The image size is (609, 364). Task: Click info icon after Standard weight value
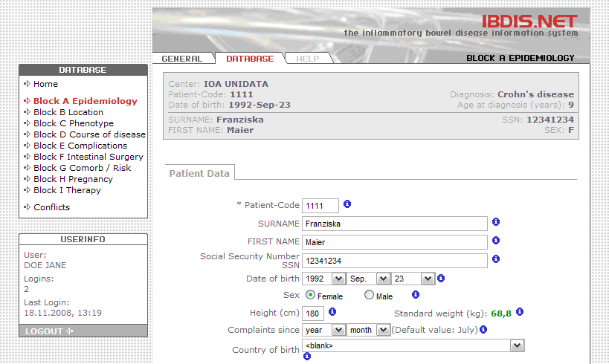click(x=520, y=311)
